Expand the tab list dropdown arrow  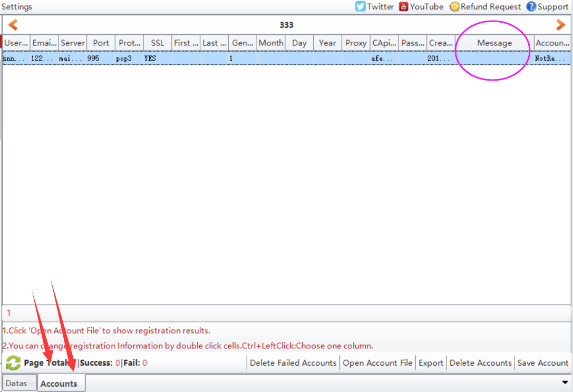(x=566, y=382)
